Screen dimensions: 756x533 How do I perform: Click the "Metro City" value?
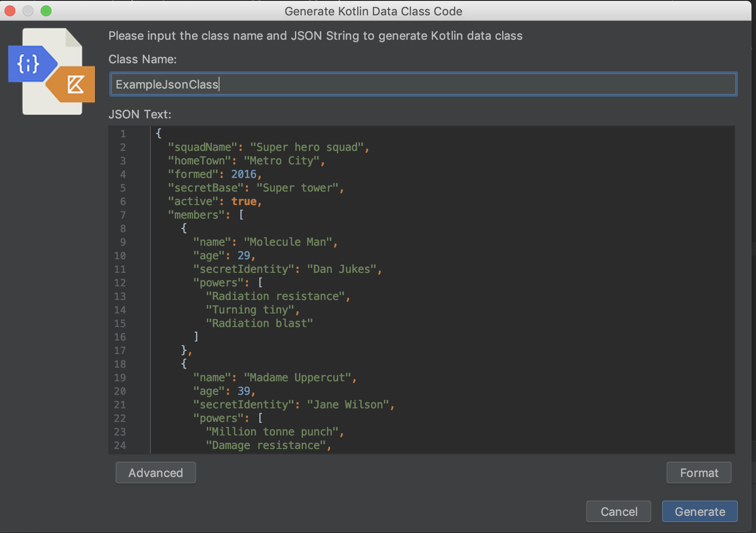point(282,161)
